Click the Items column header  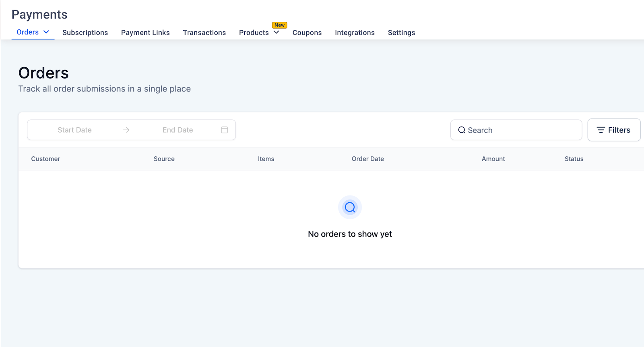[266, 159]
